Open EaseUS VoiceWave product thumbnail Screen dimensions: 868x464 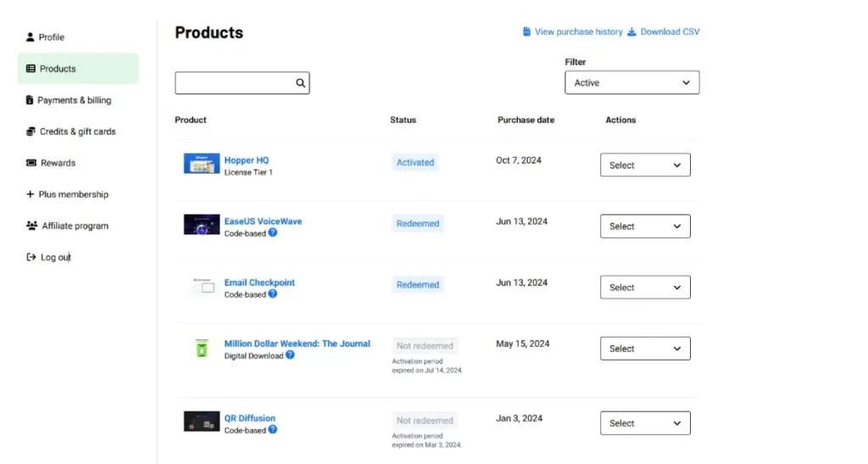[202, 225]
